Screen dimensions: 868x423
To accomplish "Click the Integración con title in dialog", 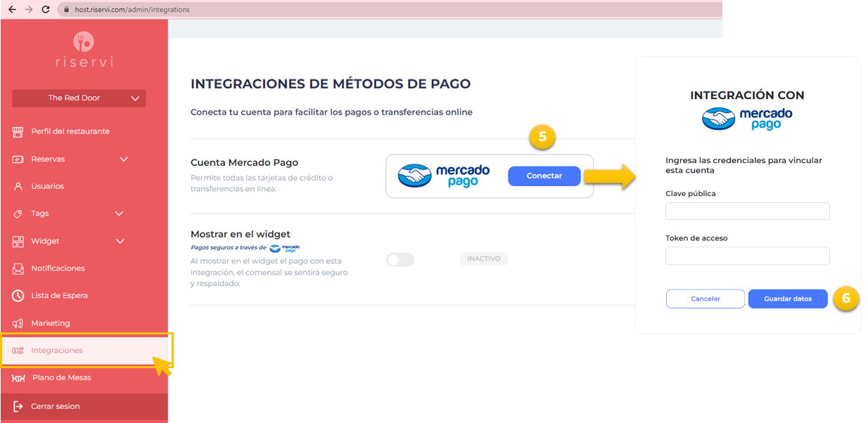I will pos(747,95).
